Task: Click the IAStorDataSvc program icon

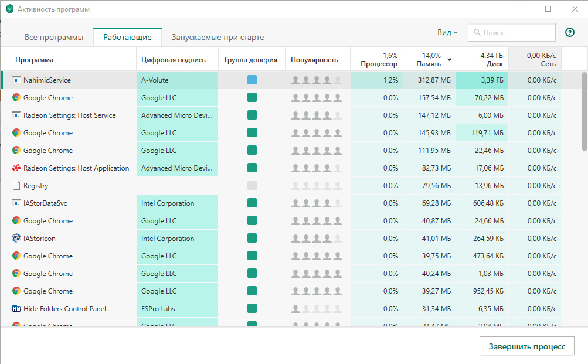Action: coord(16,203)
